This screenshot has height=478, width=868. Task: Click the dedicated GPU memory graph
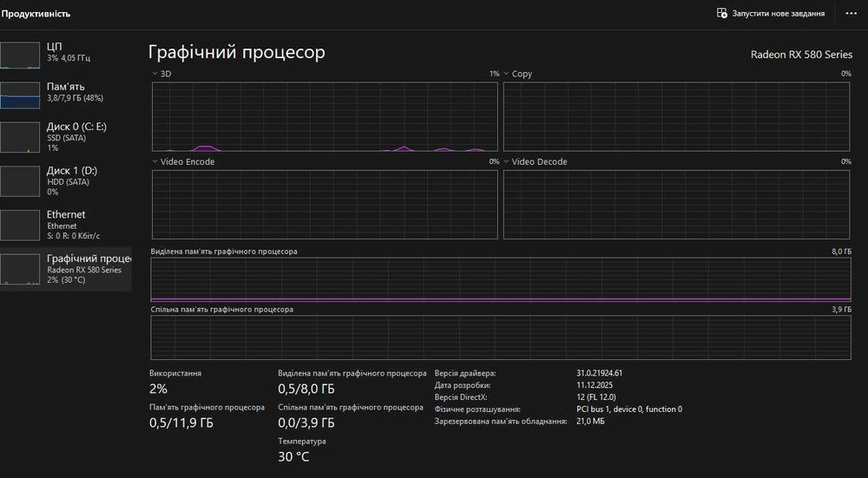pyautogui.click(x=501, y=279)
